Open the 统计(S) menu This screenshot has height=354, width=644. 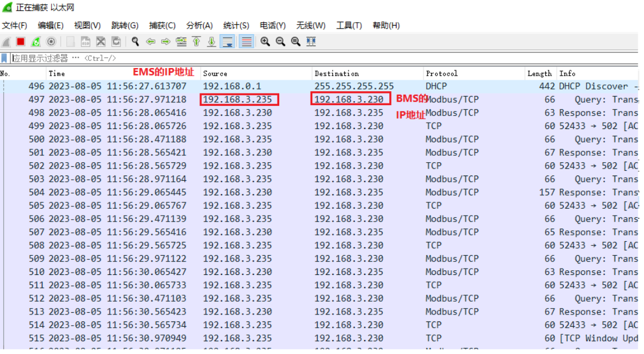click(x=236, y=26)
